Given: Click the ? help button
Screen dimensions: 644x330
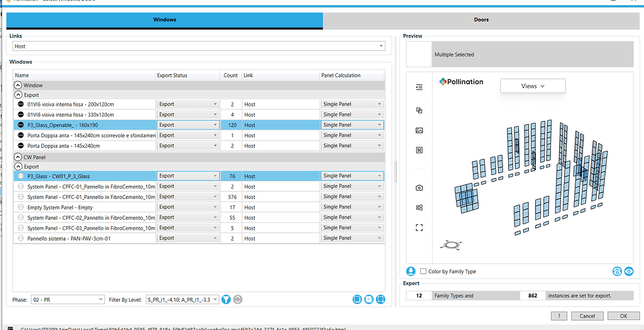Looking at the screenshot, I should (x=559, y=316).
